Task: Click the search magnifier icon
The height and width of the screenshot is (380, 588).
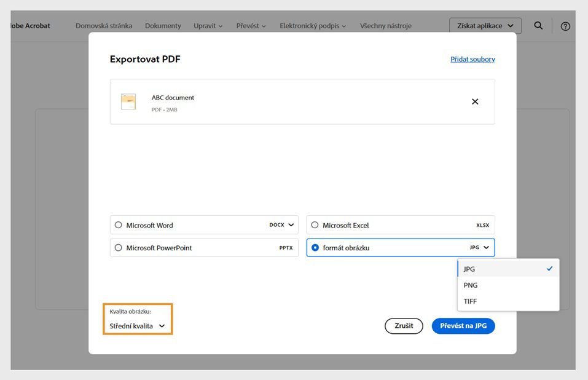Action: 538,26
